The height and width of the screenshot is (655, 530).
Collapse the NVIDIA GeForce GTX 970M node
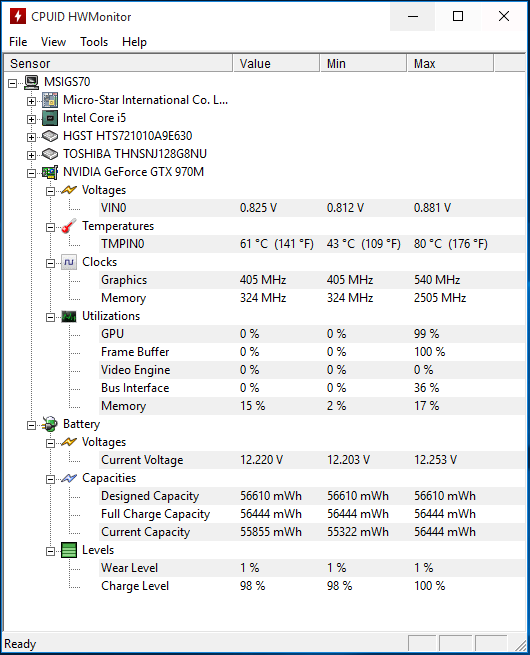(x=31, y=173)
